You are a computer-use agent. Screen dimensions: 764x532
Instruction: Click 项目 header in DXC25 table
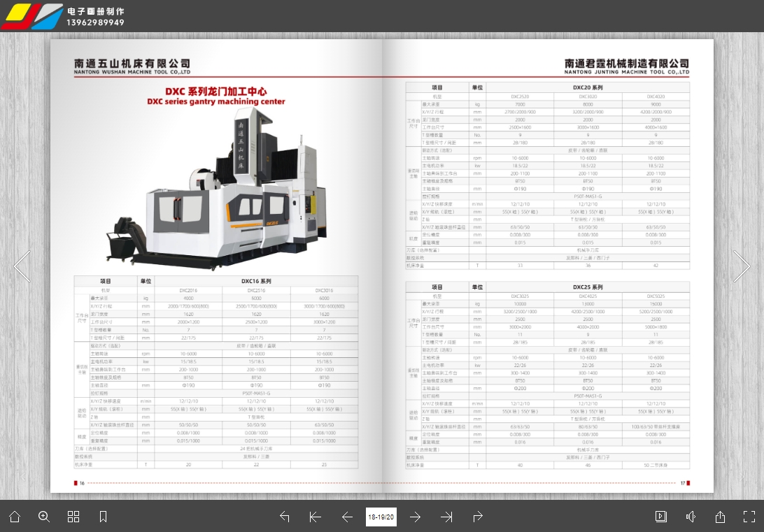(x=437, y=287)
